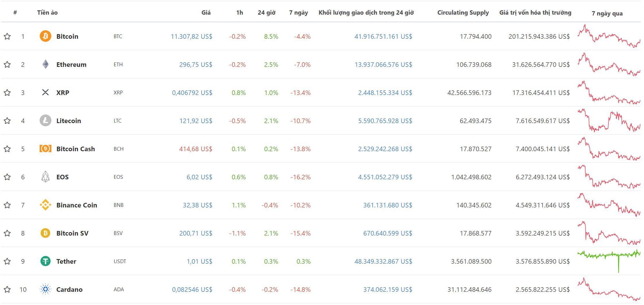The height and width of the screenshot is (305, 644).
Task: Mark Tether as favorite with star
Action: click(x=7, y=261)
